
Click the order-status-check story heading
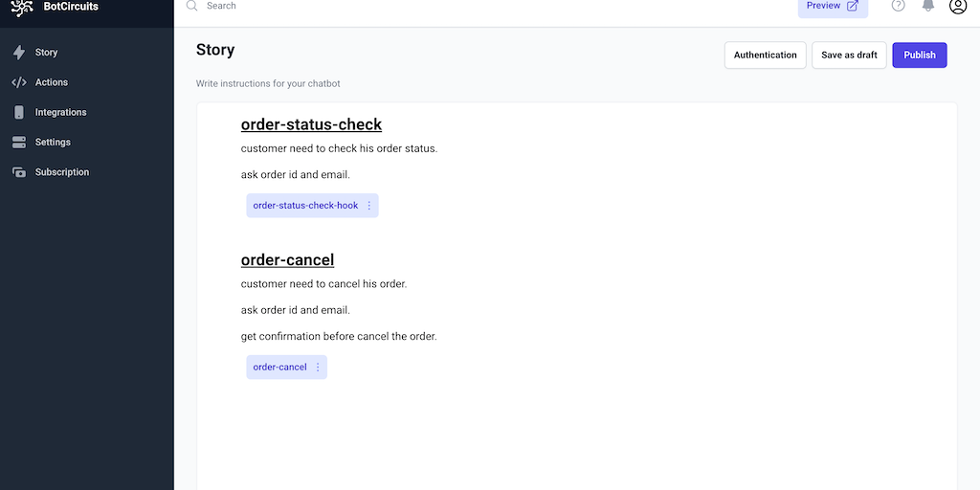tap(311, 124)
